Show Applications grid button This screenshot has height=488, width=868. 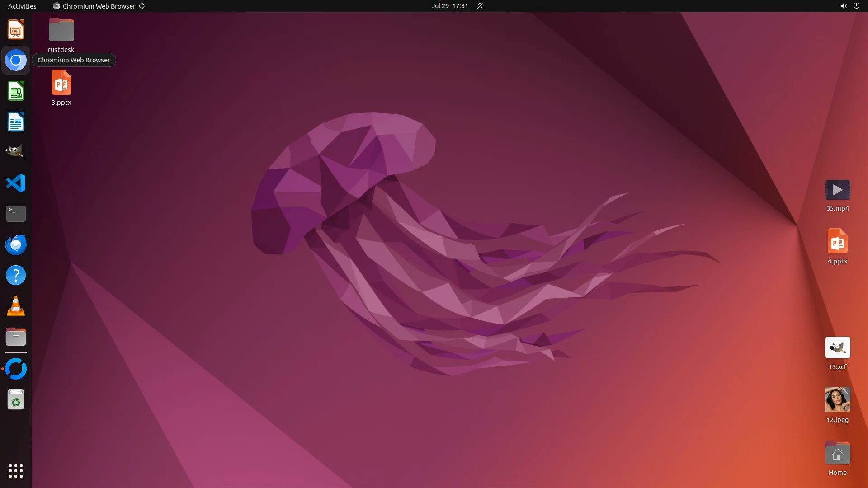16,470
